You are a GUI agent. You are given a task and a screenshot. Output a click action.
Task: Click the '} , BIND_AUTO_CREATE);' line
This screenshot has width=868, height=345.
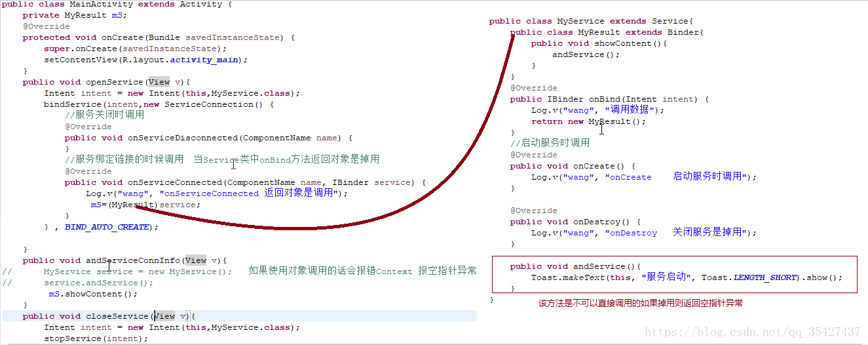(x=102, y=227)
